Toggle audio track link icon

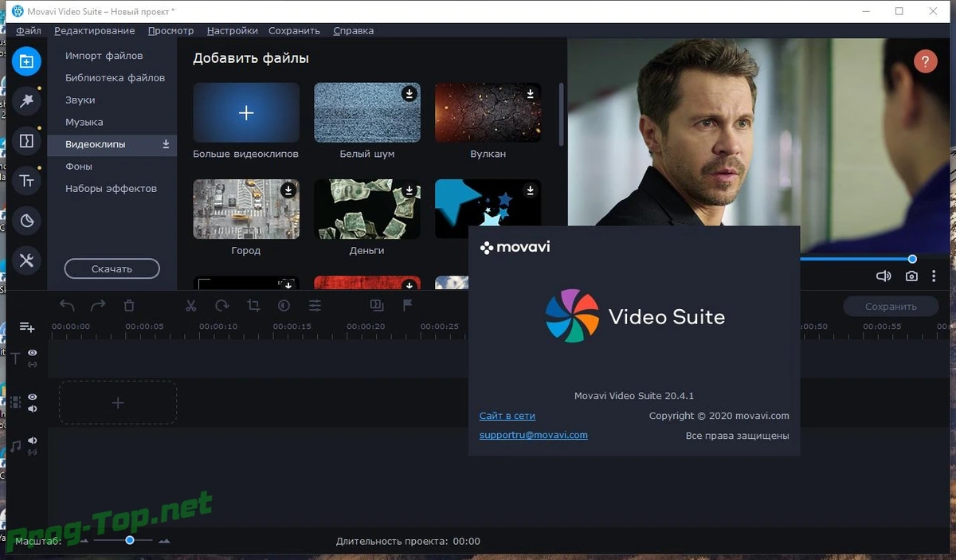click(x=33, y=452)
